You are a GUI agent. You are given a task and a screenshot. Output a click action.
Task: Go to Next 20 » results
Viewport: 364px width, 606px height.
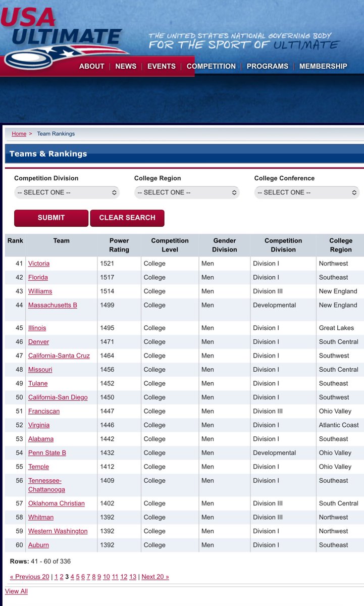(x=155, y=577)
